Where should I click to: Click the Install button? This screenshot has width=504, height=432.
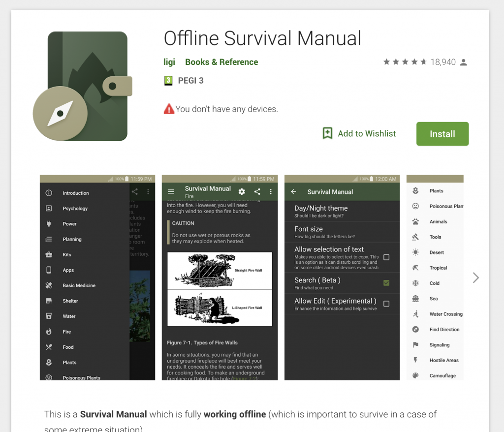click(442, 134)
